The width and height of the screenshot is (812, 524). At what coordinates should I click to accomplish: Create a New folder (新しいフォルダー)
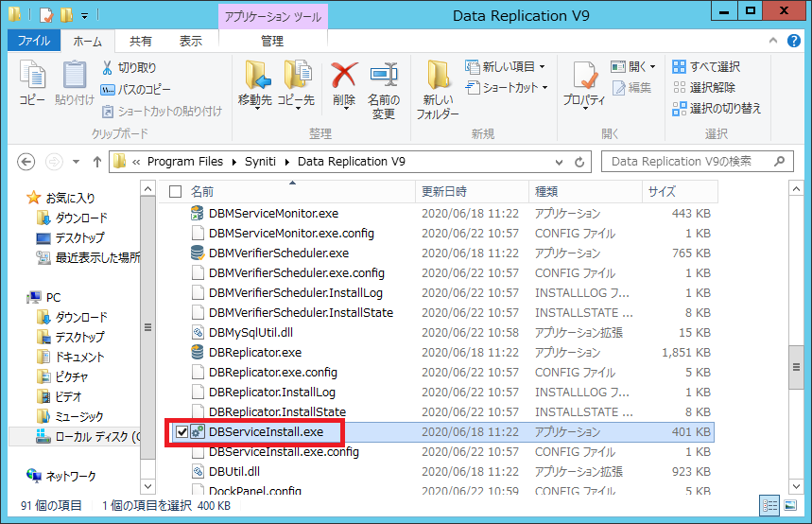[x=438, y=91]
